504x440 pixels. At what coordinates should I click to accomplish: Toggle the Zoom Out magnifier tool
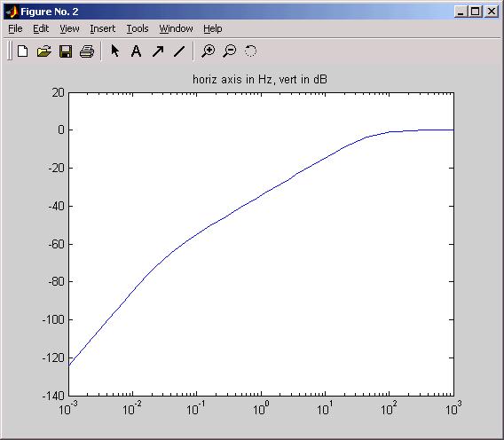(x=230, y=51)
